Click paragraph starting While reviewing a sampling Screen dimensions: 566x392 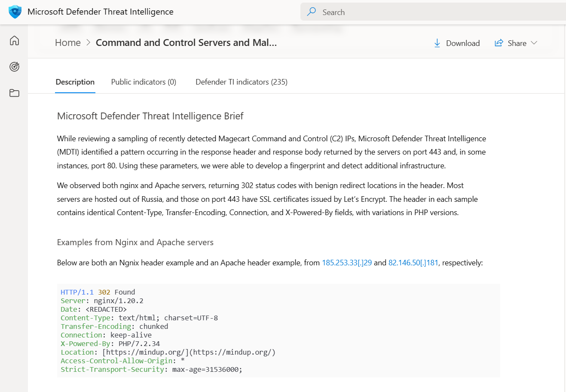pyautogui.click(x=272, y=152)
